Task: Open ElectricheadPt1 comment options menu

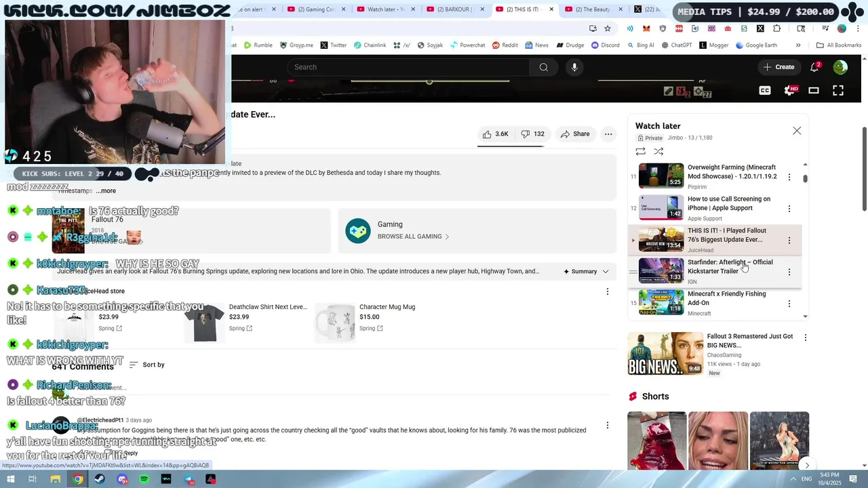Action: point(607,426)
